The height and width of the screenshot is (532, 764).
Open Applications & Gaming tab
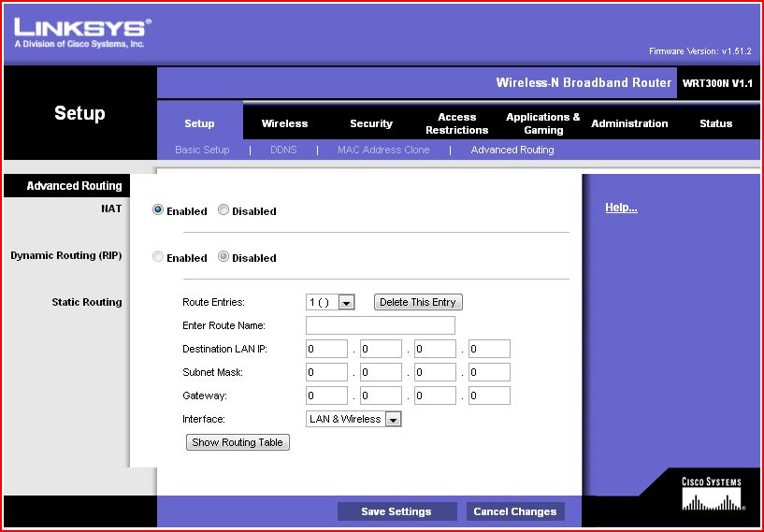coord(543,123)
